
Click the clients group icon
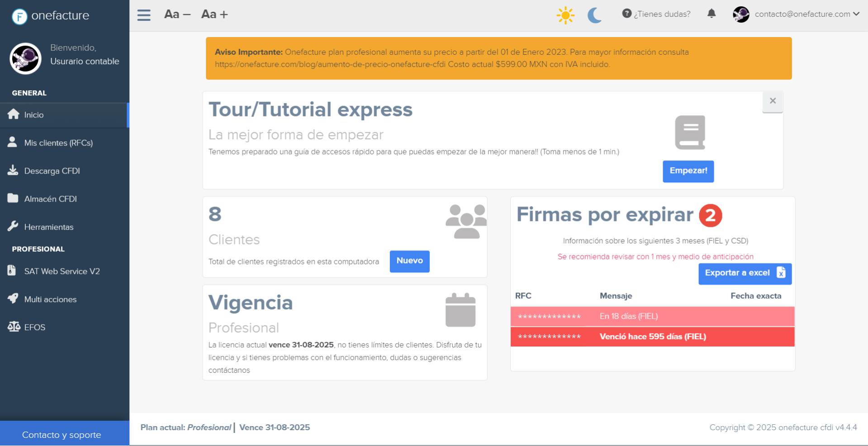tap(466, 222)
